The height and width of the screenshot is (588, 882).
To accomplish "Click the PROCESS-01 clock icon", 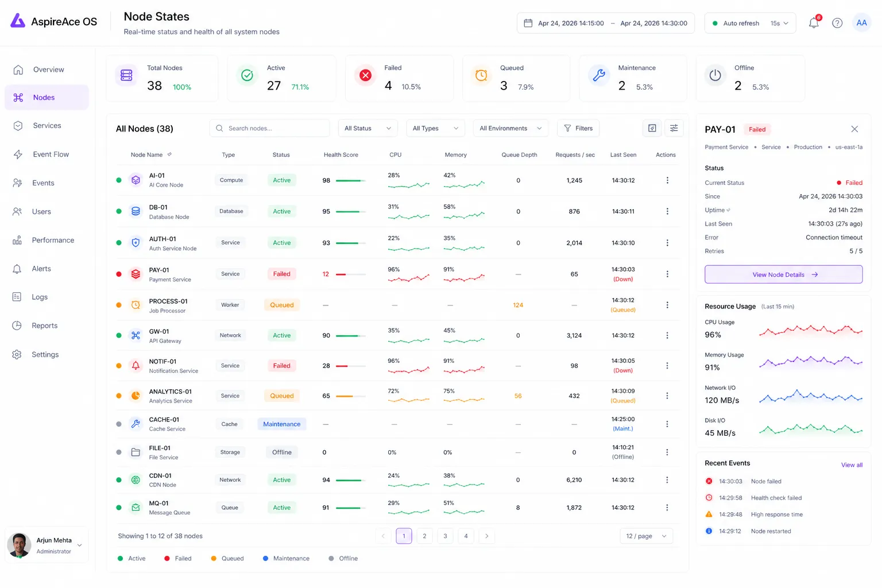I will point(136,305).
